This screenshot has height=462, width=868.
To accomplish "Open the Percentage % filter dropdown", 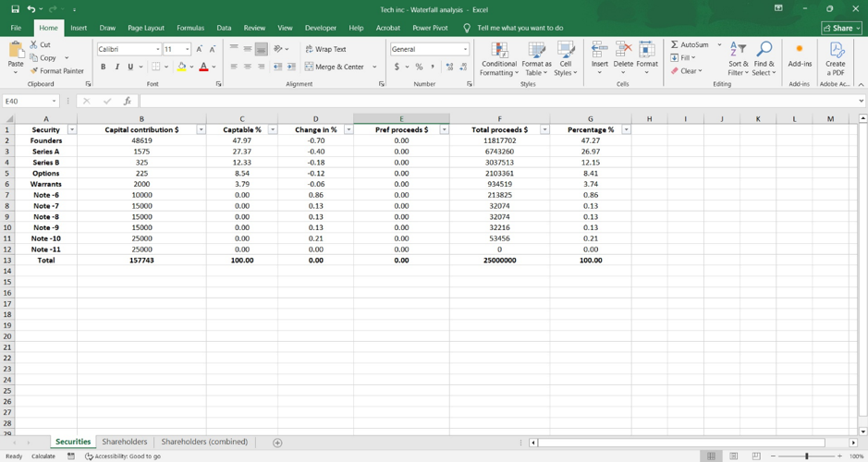I will [626, 129].
